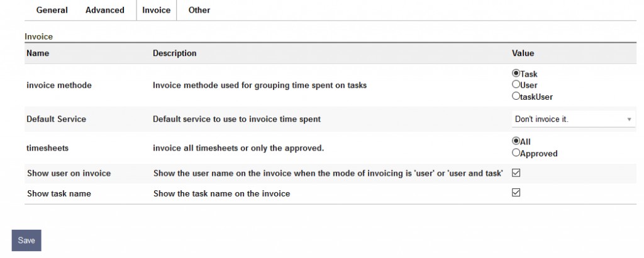Image resolution: width=644 pixels, height=258 pixels.
Task: Select the Invoice tab
Action: (156, 10)
